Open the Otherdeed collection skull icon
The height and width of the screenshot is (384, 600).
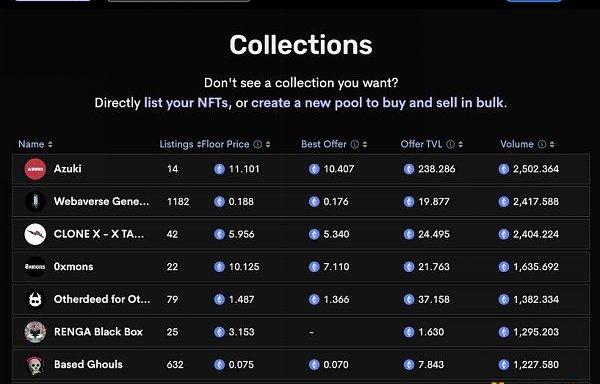[x=35, y=299]
